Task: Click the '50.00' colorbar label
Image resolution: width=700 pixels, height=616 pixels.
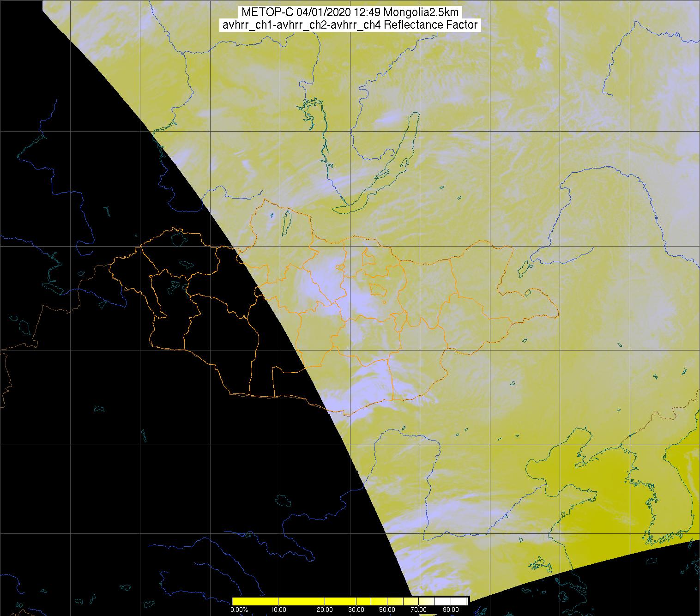Action: pos(386,610)
